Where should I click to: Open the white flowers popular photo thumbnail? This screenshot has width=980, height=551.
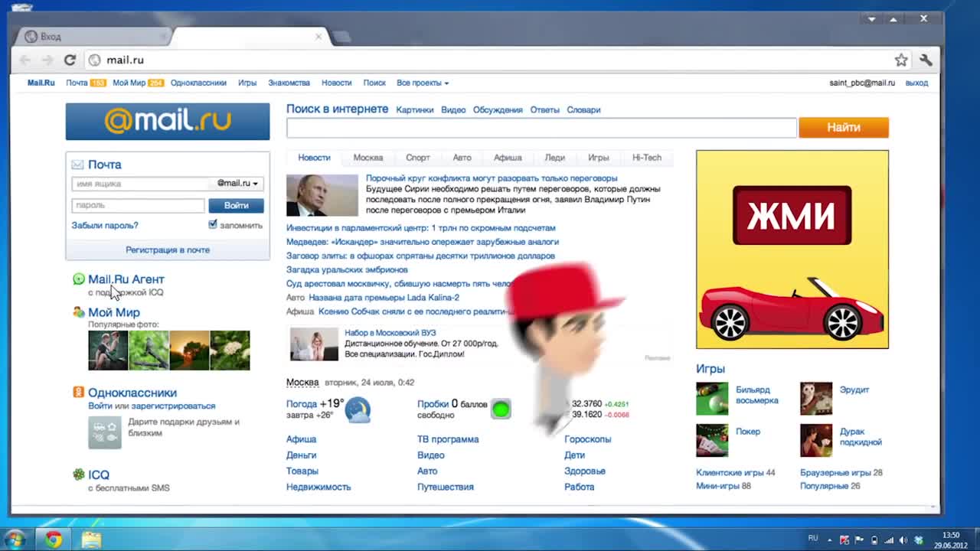click(x=230, y=350)
